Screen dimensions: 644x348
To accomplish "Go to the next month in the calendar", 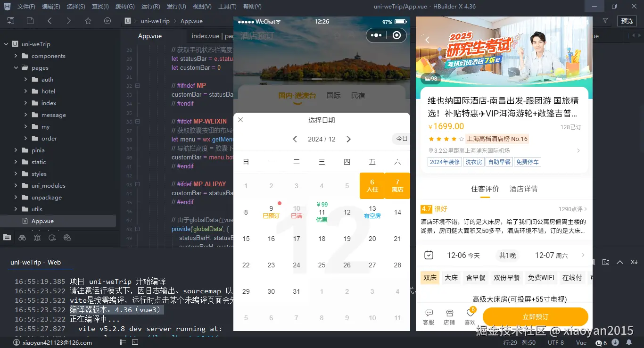I will point(348,139).
